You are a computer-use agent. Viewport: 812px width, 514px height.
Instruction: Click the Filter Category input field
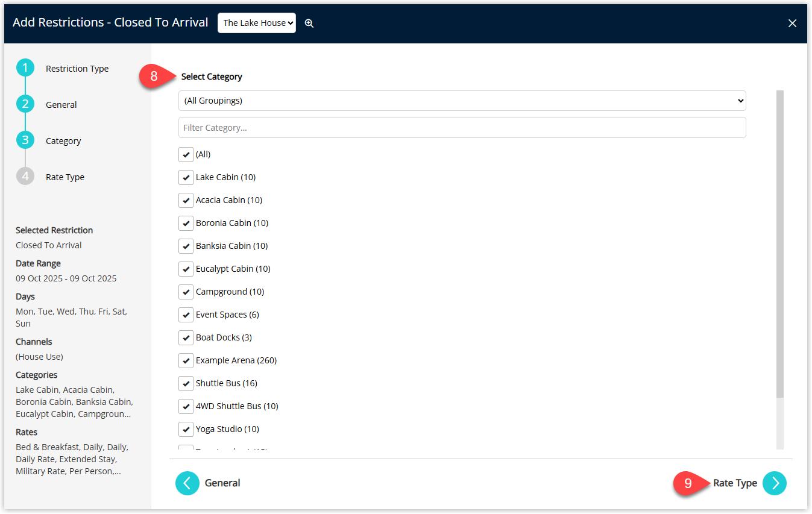462,128
